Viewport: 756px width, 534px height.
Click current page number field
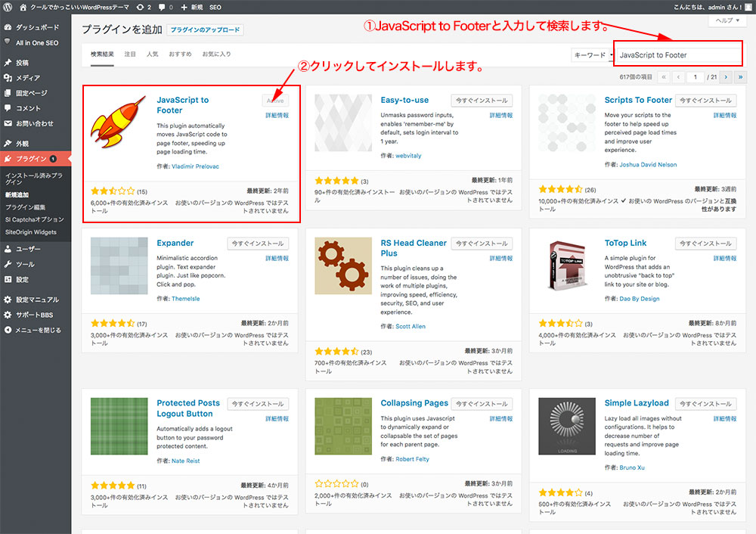click(696, 76)
